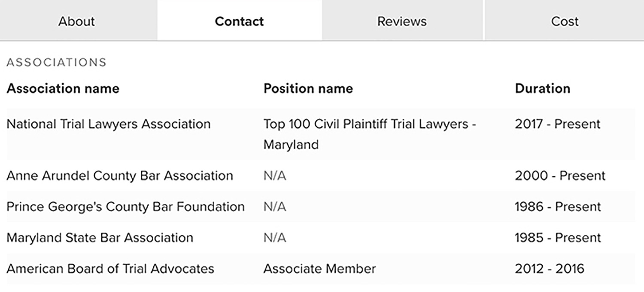Screen dimensions: 644x292
Task: Select Maryland State Bar Association row
Action: pos(100,238)
